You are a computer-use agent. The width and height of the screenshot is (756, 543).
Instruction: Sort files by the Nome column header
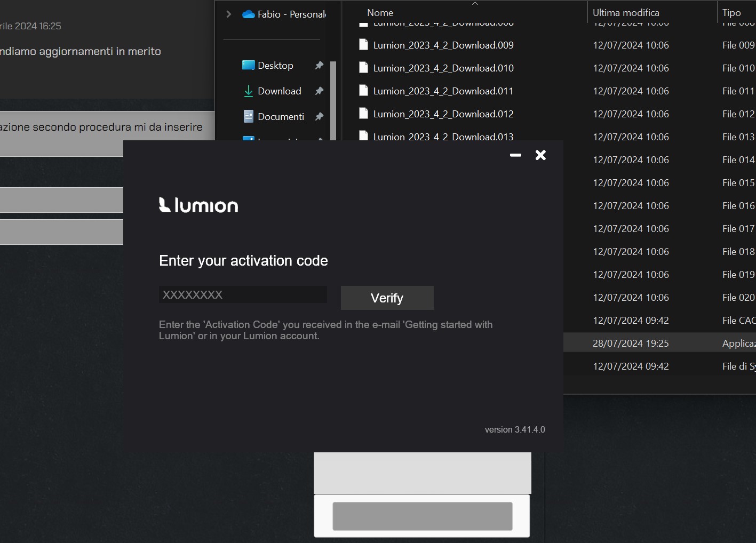click(380, 13)
